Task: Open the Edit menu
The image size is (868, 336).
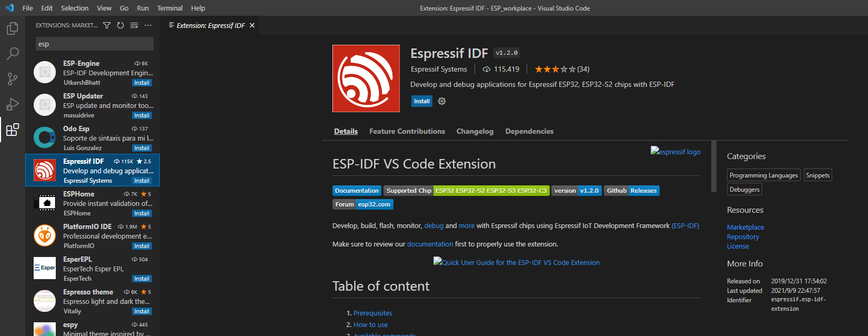Action: coord(47,8)
